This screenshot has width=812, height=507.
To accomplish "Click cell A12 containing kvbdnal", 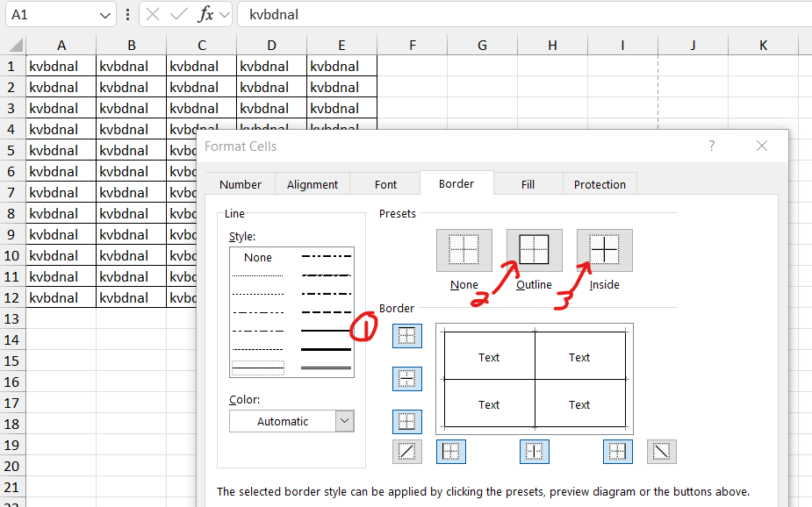I will pyautogui.click(x=61, y=297).
